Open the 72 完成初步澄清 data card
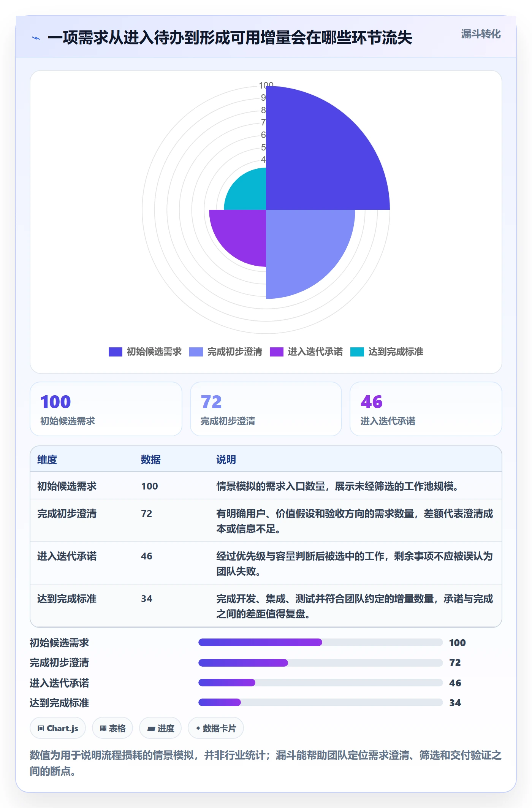 (x=266, y=409)
